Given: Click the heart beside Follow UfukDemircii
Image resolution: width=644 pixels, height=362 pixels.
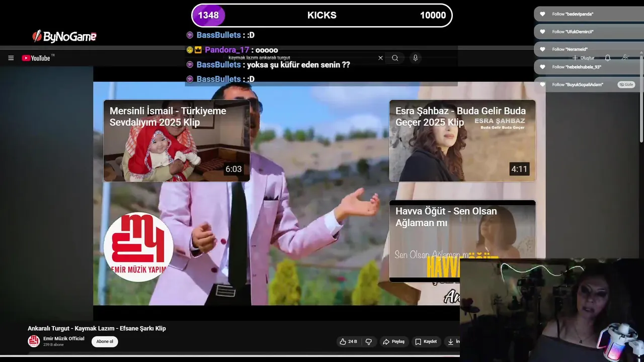Looking at the screenshot, I should click(x=542, y=32).
